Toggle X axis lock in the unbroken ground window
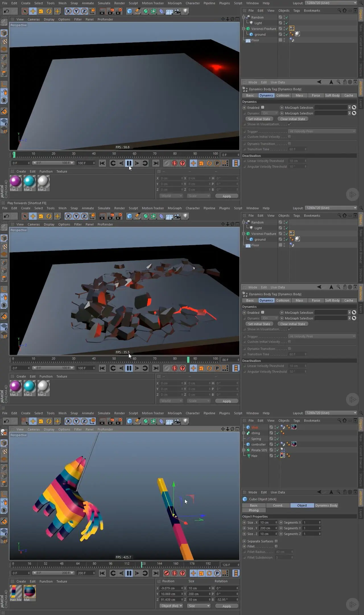 pos(68,11)
